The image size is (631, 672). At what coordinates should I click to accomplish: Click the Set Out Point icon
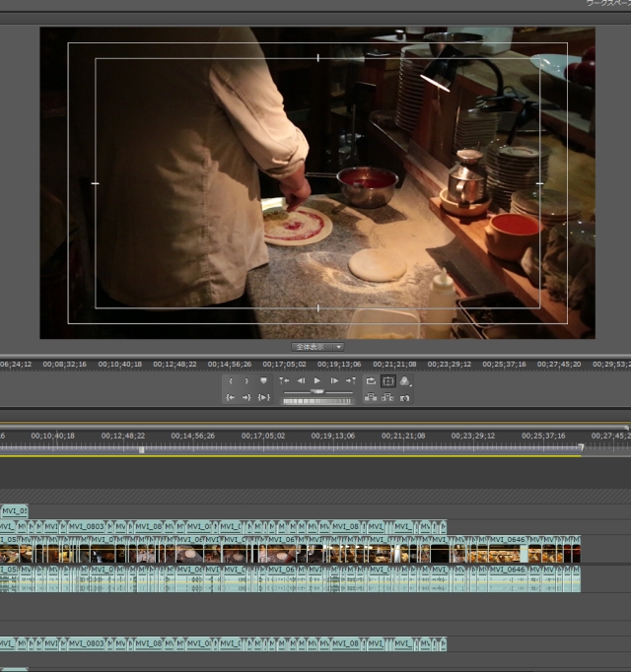(x=246, y=381)
